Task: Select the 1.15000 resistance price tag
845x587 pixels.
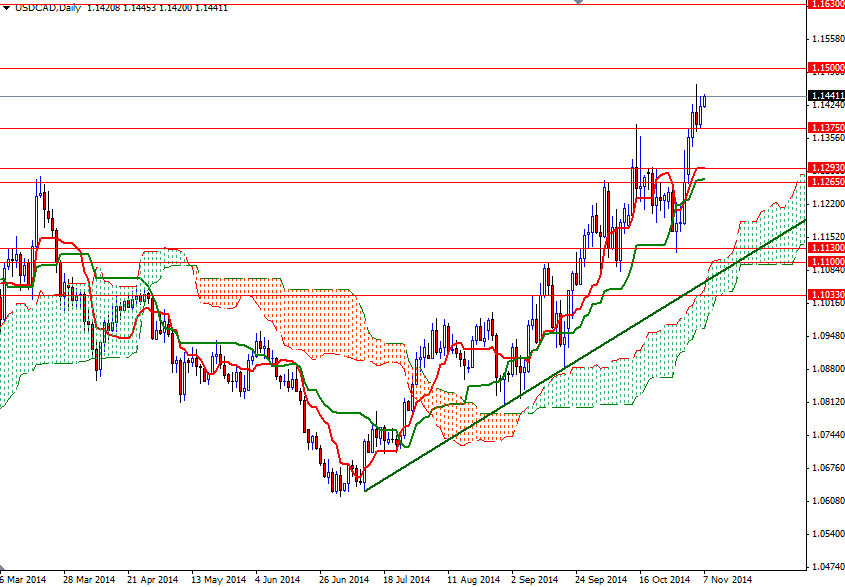Action: (x=823, y=68)
